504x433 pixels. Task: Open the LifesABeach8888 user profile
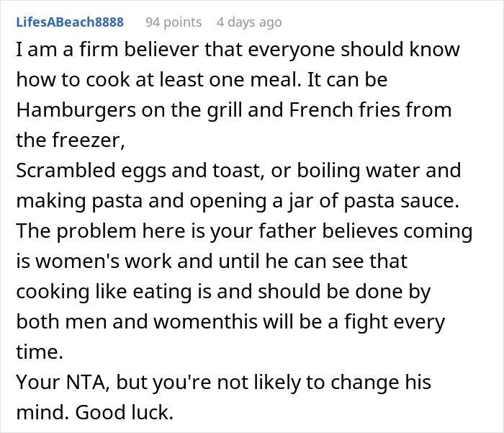(x=70, y=22)
